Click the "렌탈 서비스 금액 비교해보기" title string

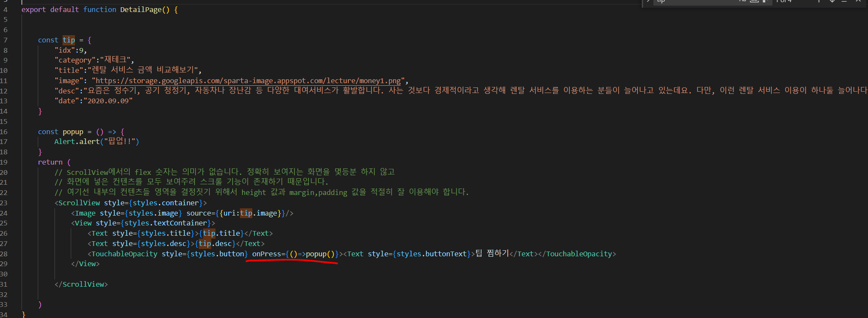[x=143, y=70]
